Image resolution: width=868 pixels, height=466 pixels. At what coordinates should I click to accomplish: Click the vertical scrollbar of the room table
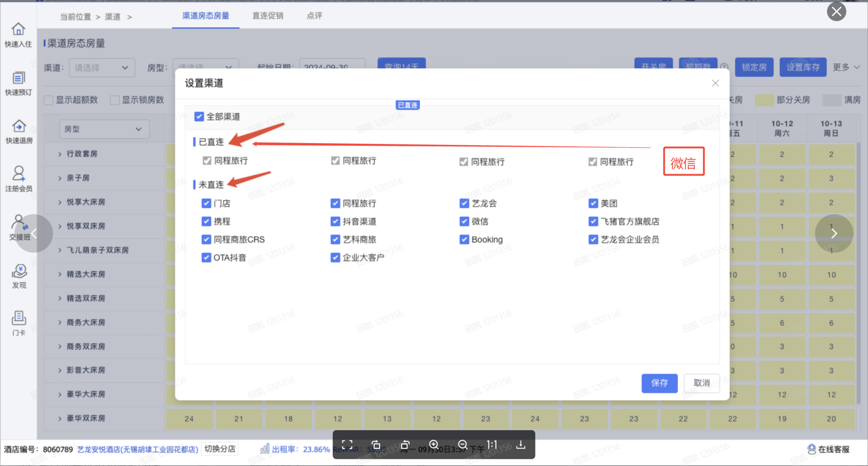point(859,273)
